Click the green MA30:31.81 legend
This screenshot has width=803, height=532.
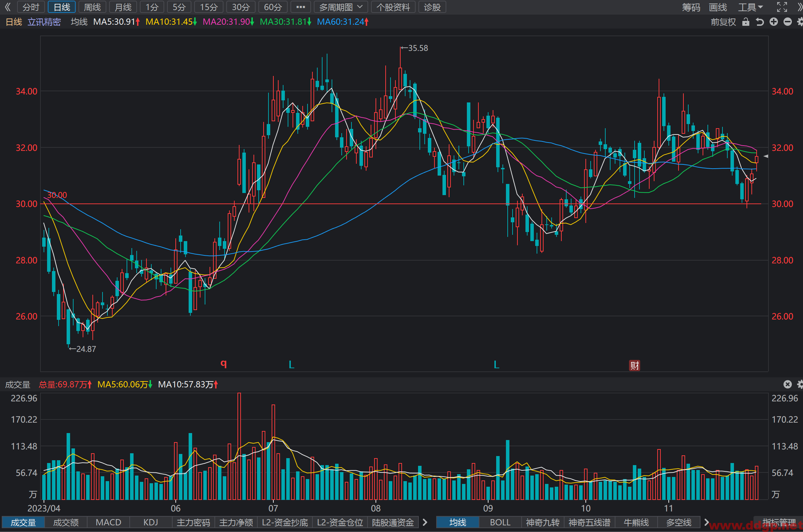pyautogui.click(x=286, y=22)
